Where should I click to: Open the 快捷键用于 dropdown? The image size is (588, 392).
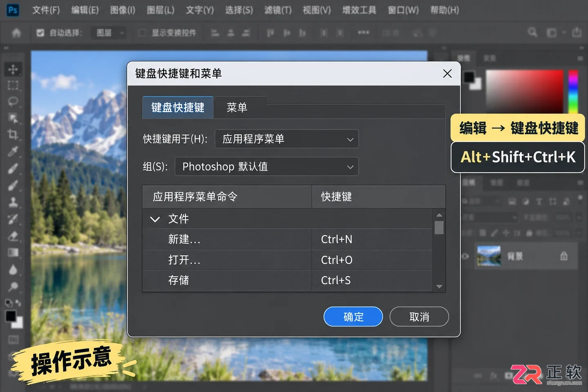click(287, 139)
